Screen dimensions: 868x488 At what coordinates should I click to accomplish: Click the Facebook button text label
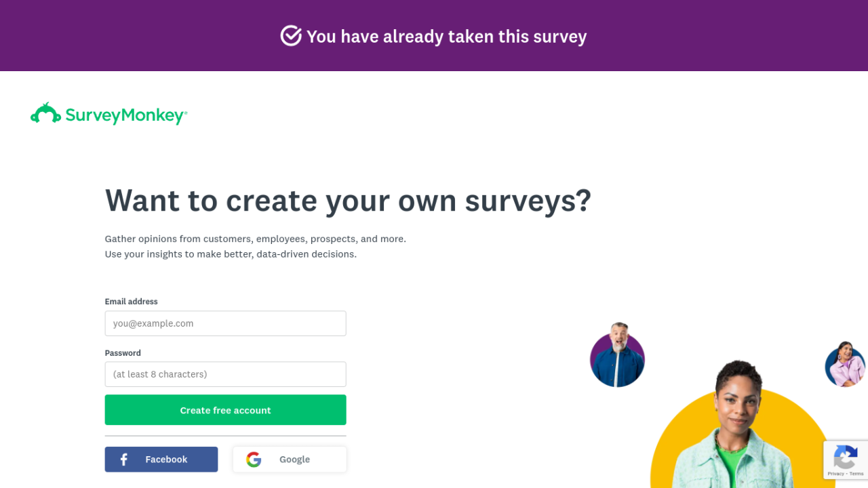pos(166,460)
